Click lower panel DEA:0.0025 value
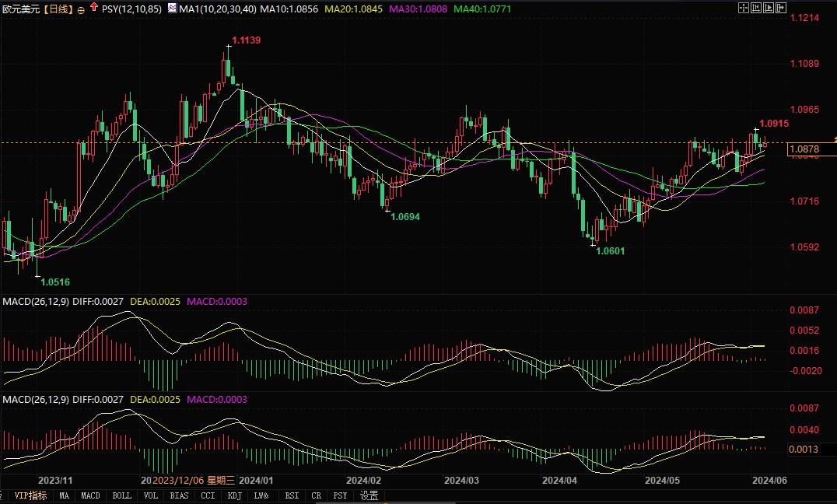The width and height of the screenshot is (837, 504). (x=156, y=399)
